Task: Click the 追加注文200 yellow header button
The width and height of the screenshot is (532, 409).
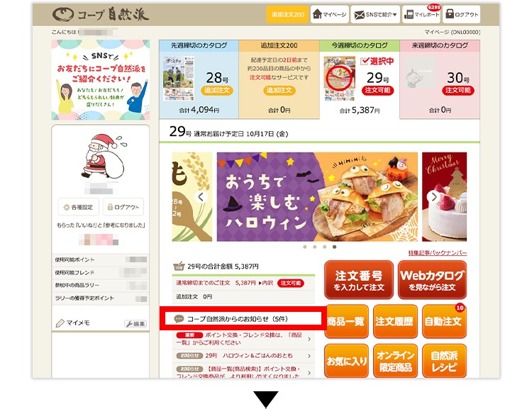Action: click(287, 14)
